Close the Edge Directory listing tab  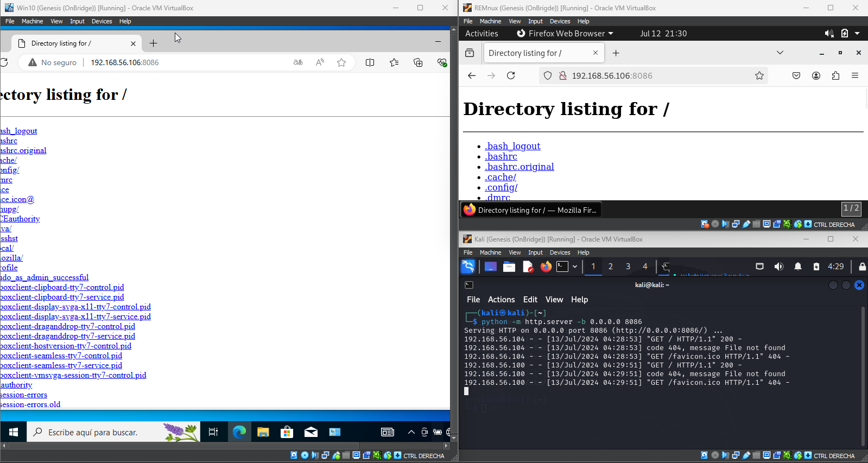(x=133, y=43)
